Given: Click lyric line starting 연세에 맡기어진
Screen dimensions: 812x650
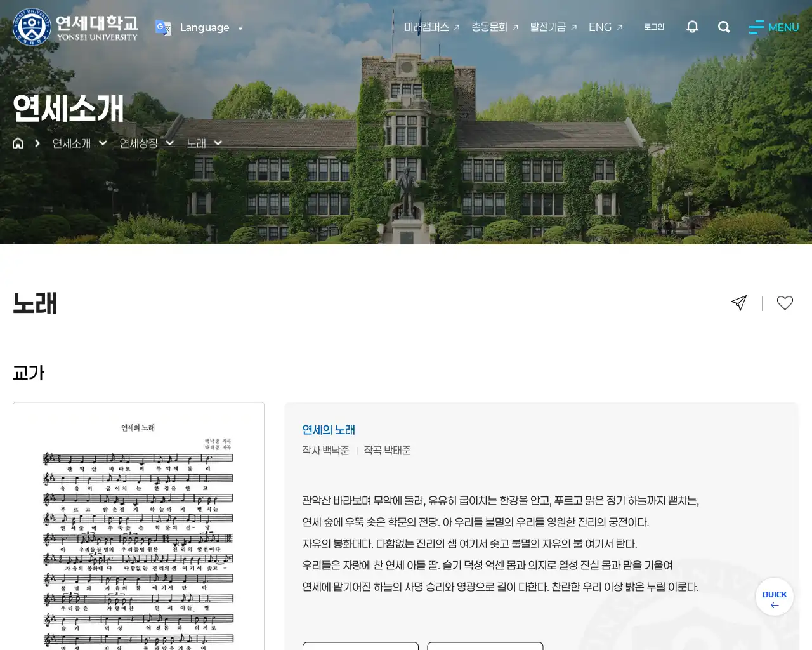Looking at the screenshot, I should pyautogui.click(x=501, y=587).
